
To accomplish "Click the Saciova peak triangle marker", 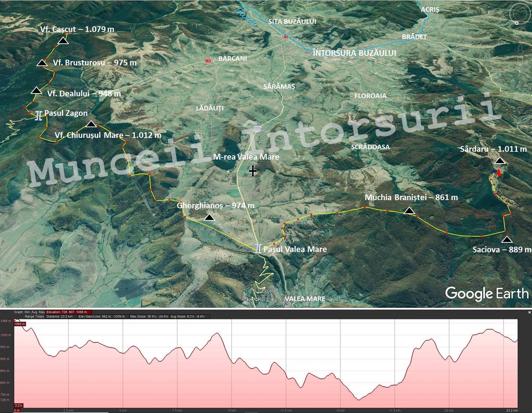I will click(506, 240).
